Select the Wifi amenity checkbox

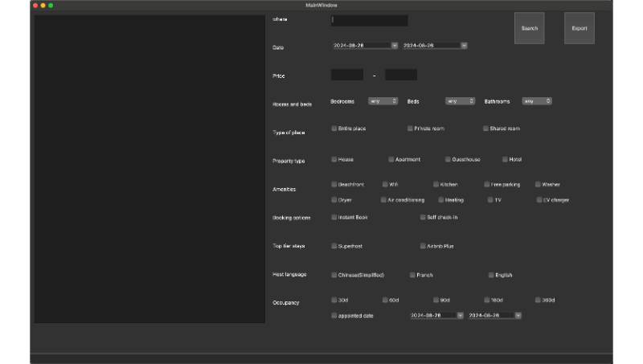385,184
